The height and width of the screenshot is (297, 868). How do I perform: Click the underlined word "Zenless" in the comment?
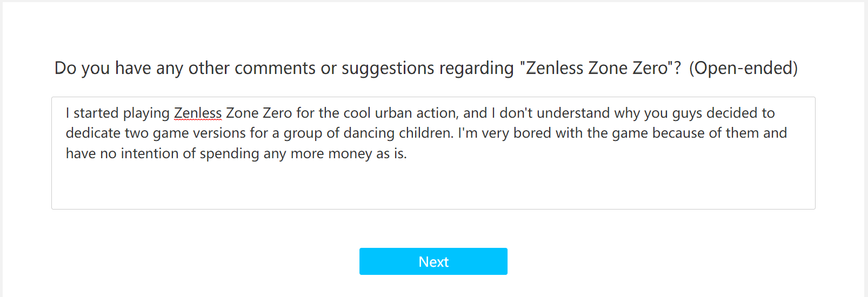point(198,113)
